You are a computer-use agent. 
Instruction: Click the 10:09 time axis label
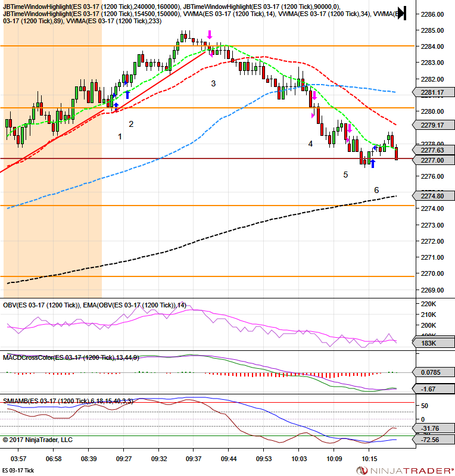pyautogui.click(x=334, y=459)
